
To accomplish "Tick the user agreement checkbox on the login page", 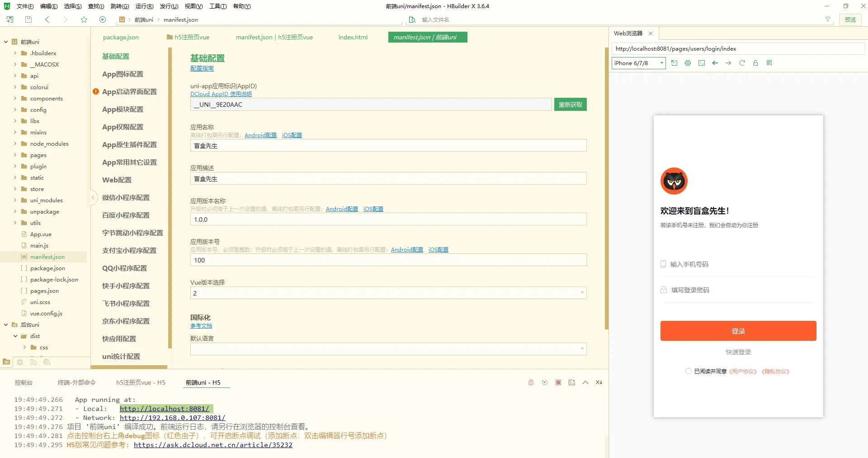I will pyautogui.click(x=688, y=371).
